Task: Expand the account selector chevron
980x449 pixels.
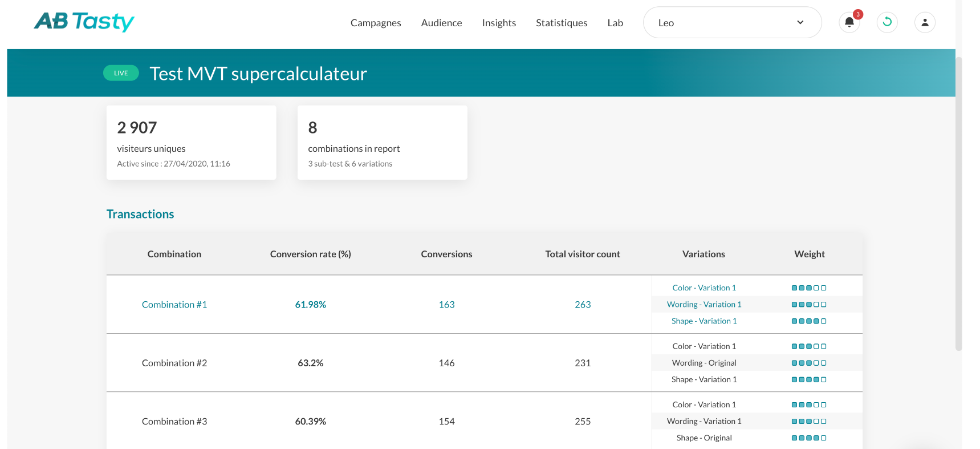Action: pyautogui.click(x=800, y=22)
